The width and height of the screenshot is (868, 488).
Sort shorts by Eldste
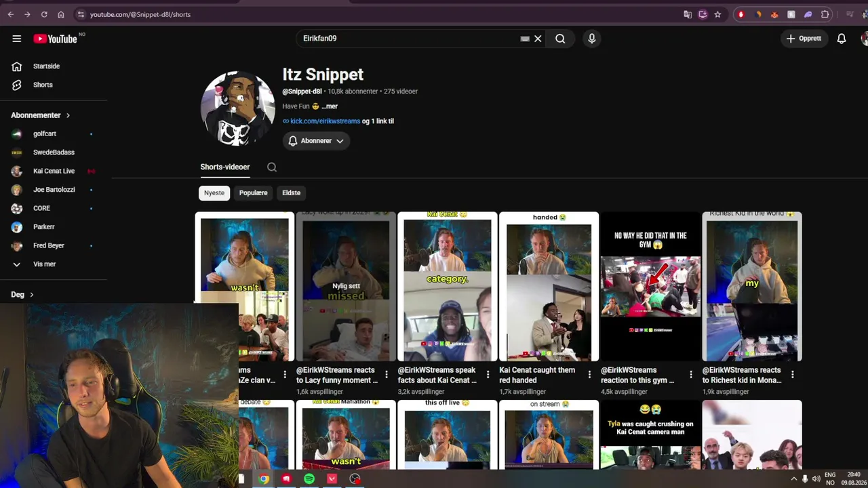pyautogui.click(x=292, y=193)
